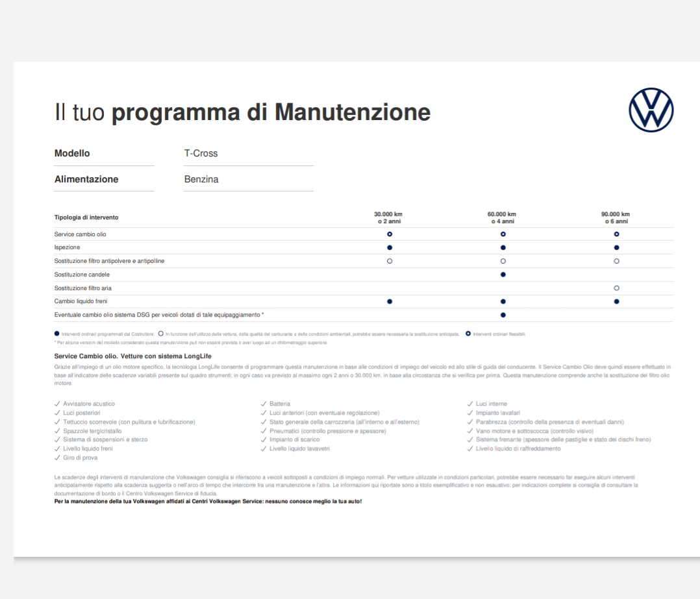Click DSG oil change dot under 60.000 km
This screenshot has width=700, height=599.
503,315
